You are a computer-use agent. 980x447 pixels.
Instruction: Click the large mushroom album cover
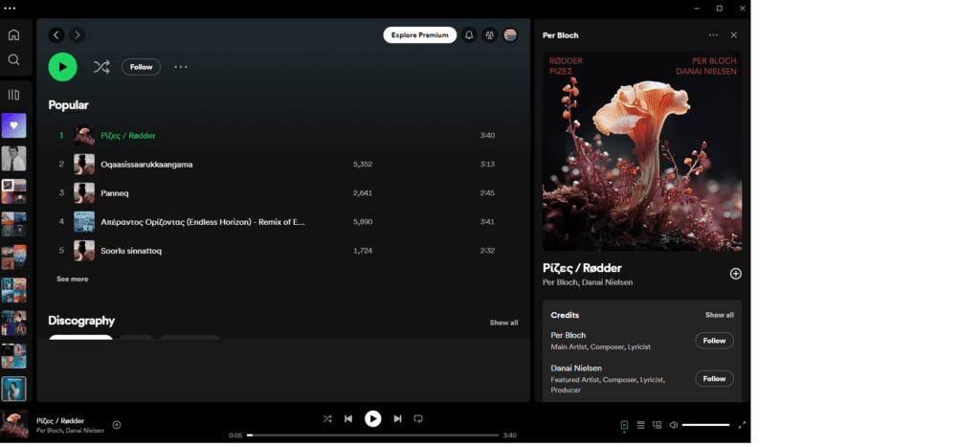coord(642,150)
